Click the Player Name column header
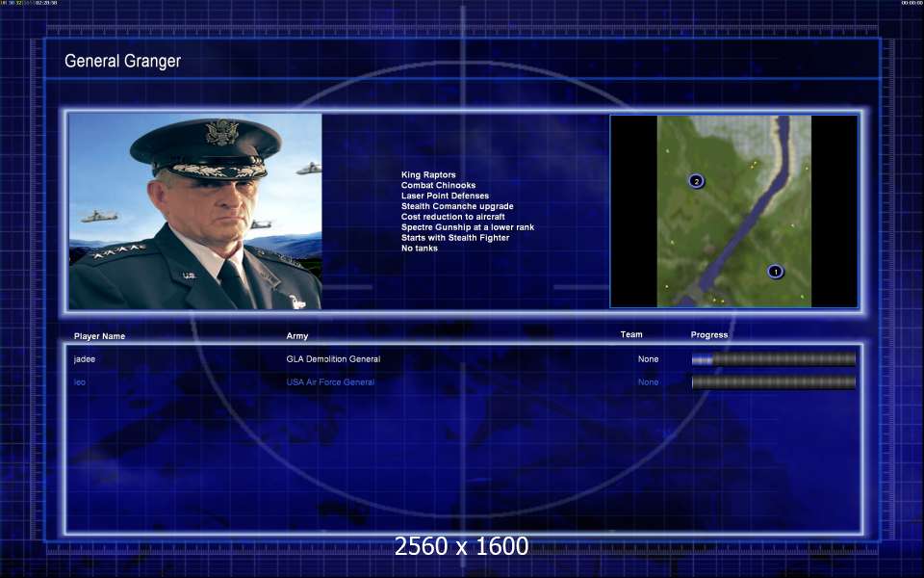Viewport: 924px width, 578px height. [x=99, y=336]
